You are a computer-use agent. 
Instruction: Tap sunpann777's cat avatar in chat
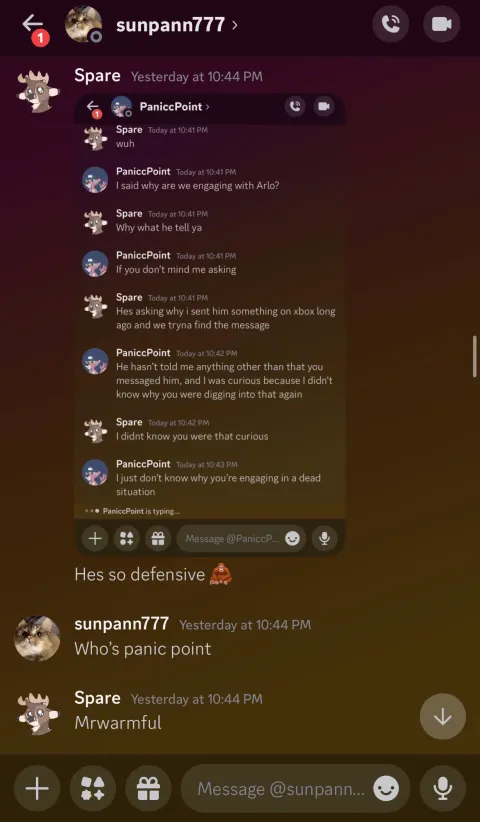[37, 638]
